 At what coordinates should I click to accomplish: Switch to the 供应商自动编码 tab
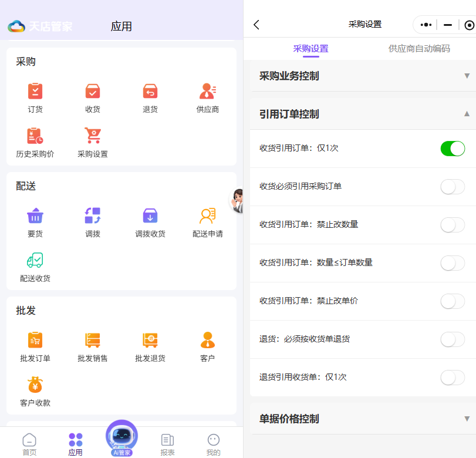[x=419, y=49]
